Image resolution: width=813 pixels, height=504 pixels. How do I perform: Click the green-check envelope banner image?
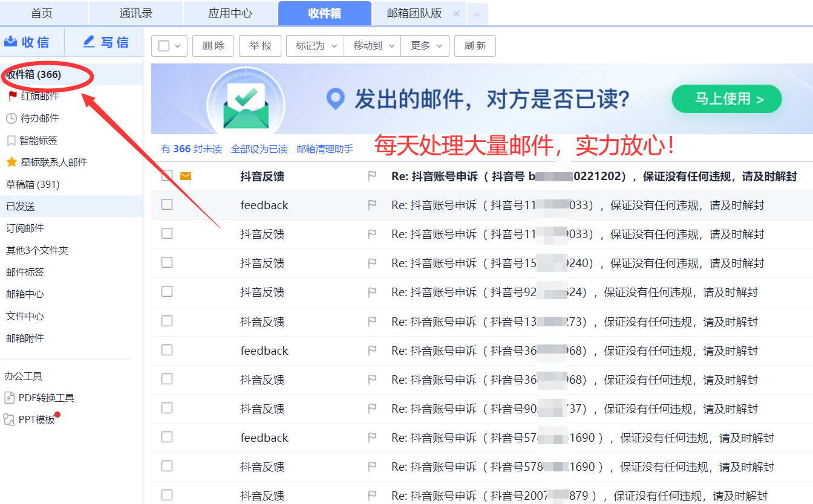pyautogui.click(x=246, y=101)
